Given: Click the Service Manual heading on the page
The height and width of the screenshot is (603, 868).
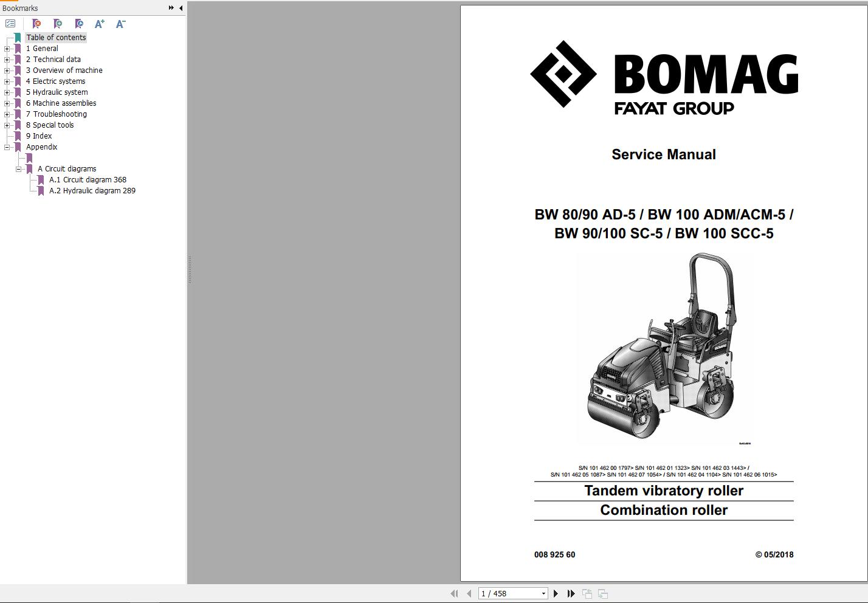Looking at the screenshot, I should [x=664, y=154].
